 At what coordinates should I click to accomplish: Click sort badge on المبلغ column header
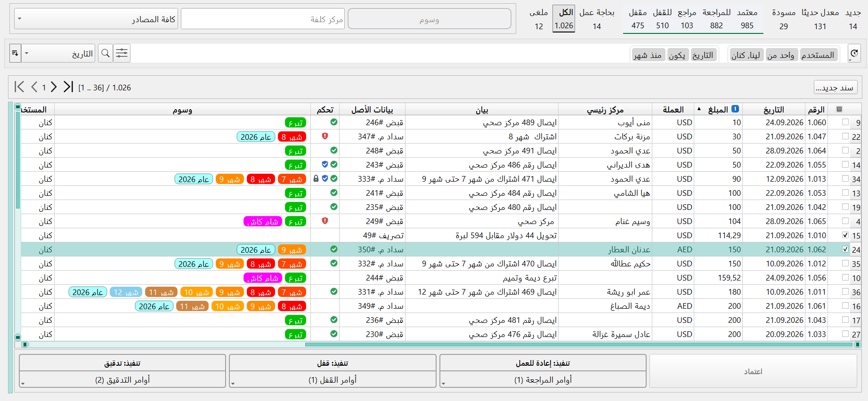click(x=735, y=109)
